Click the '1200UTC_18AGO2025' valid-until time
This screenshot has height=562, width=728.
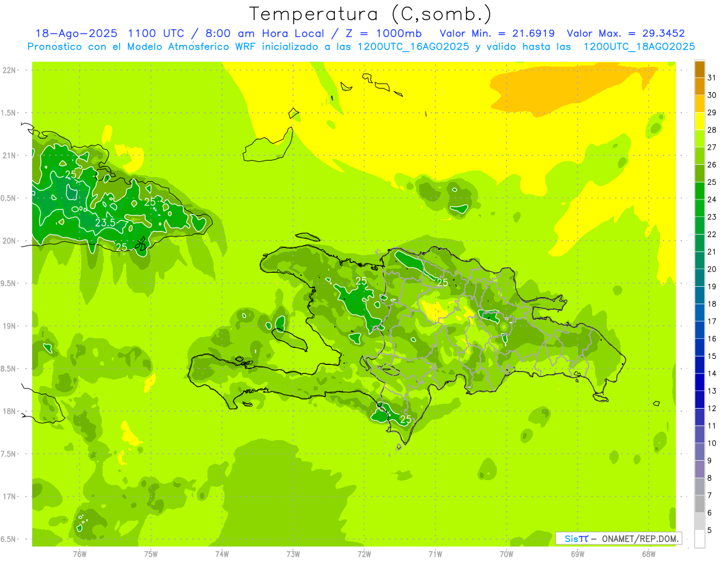(638, 47)
